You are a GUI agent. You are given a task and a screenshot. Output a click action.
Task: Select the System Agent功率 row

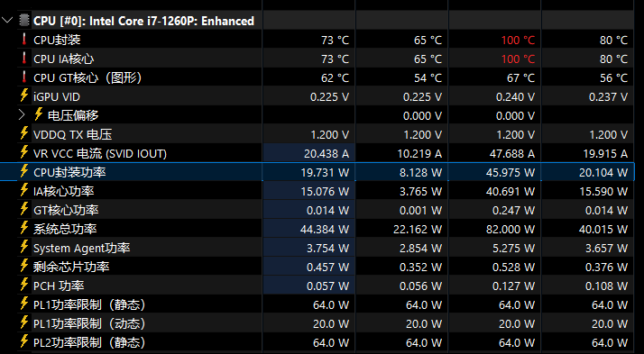[x=317, y=248]
